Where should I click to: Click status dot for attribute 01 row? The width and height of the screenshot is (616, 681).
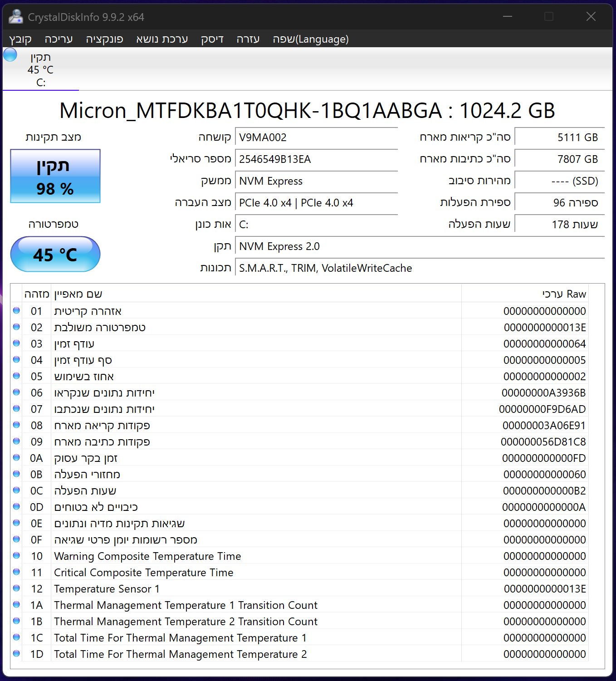(x=16, y=311)
